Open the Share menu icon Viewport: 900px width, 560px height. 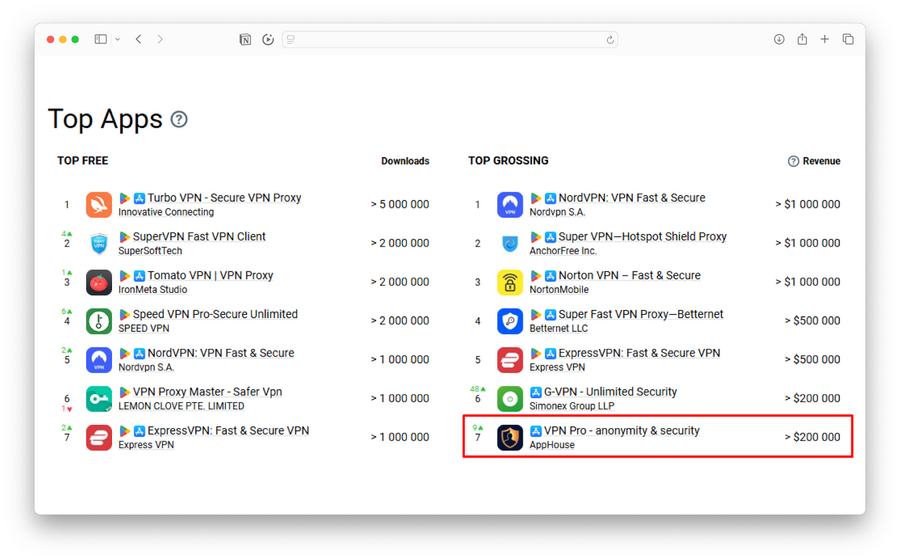point(802,39)
